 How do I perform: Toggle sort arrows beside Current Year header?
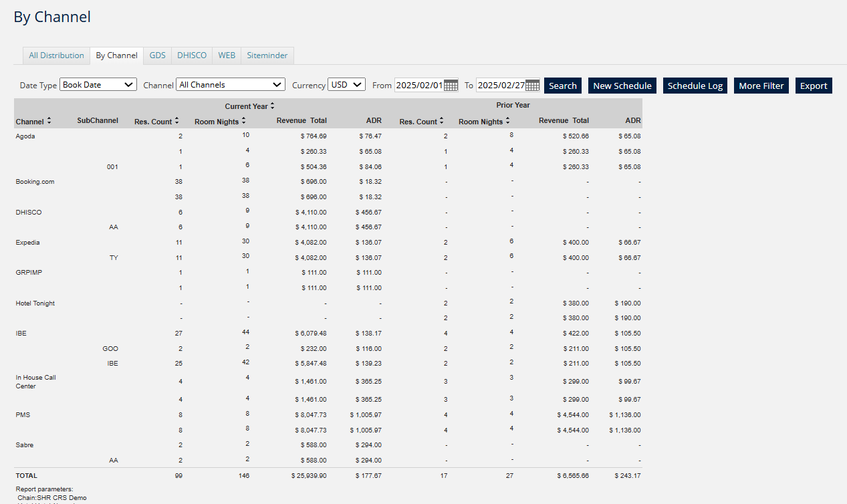(273, 106)
